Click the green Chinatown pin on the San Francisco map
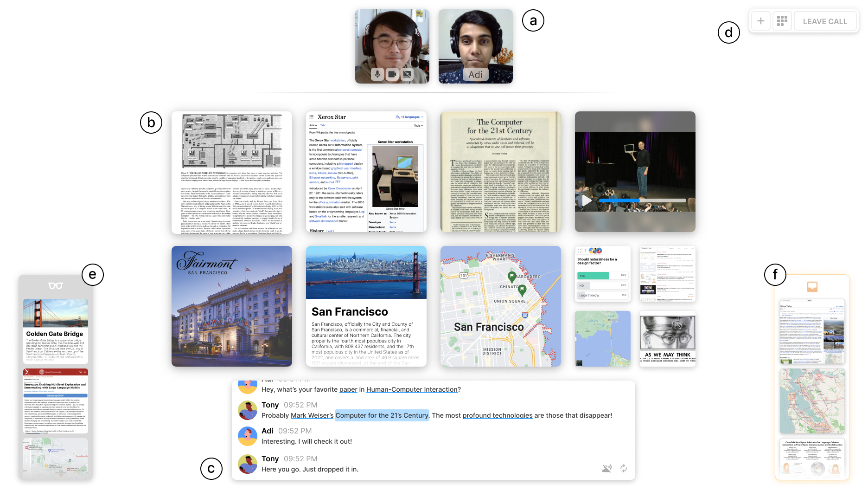Image resolution: width=868 pixels, height=491 pixels. pyautogui.click(x=522, y=291)
